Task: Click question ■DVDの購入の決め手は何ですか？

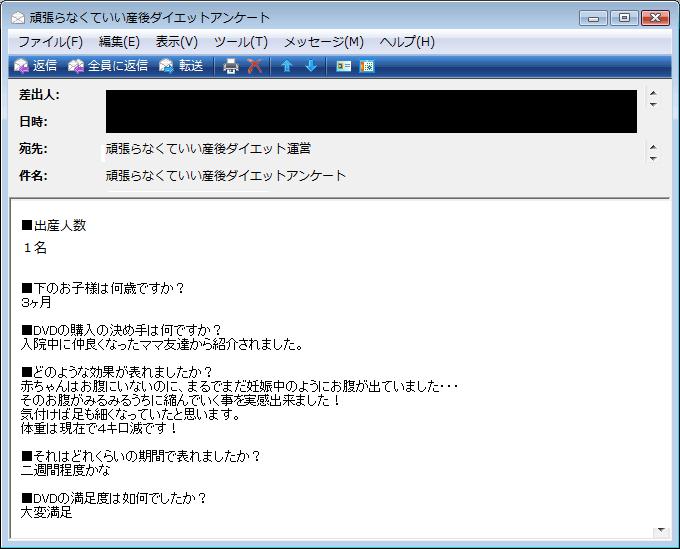Action: pyautogui.click(x=122, y=330)
